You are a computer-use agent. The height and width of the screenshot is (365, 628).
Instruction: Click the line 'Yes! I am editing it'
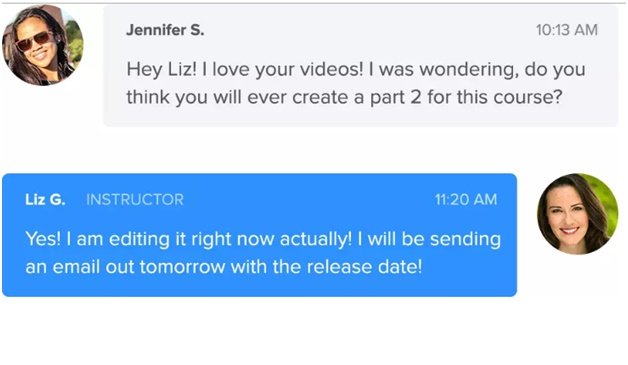pyautogui.click(x=263, y=239)
